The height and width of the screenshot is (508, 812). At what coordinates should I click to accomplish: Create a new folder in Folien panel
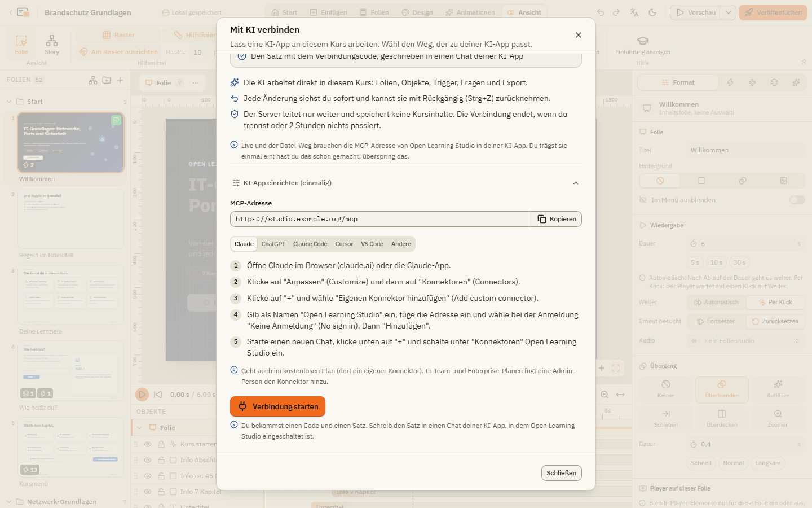(107, 80)
